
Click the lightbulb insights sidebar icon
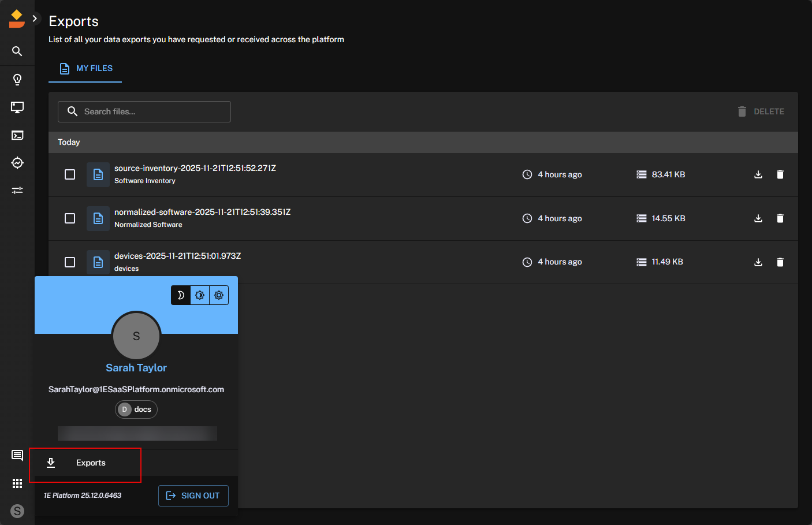17,79
